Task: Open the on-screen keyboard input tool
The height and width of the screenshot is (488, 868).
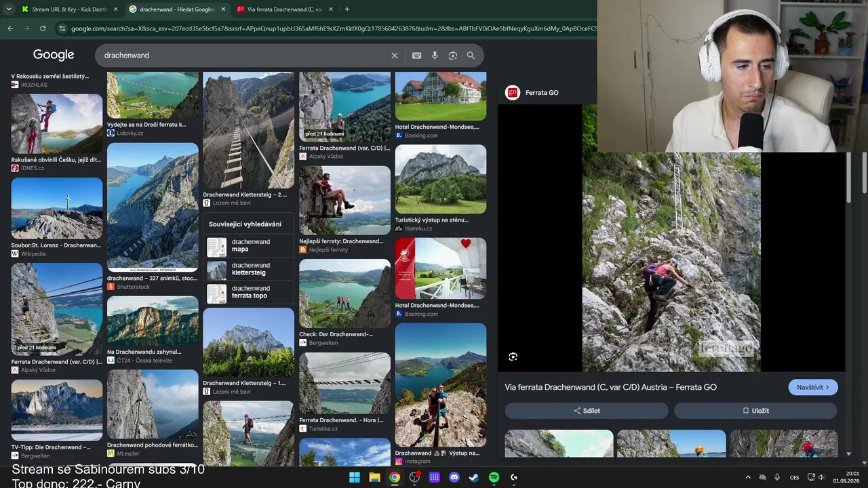Action: [x=417, y=56]
